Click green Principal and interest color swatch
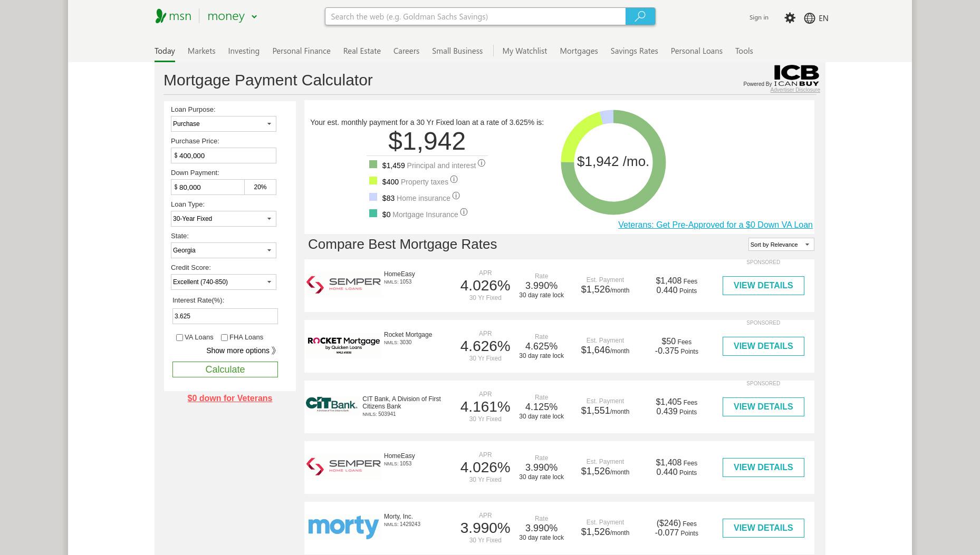The image size is (980, 555). pos(373,164)
